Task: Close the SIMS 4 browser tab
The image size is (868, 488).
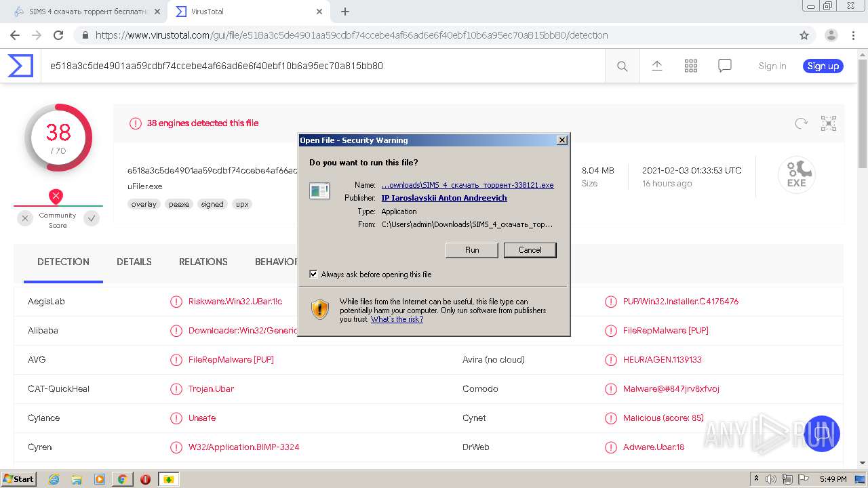Action: coord(157,12)
